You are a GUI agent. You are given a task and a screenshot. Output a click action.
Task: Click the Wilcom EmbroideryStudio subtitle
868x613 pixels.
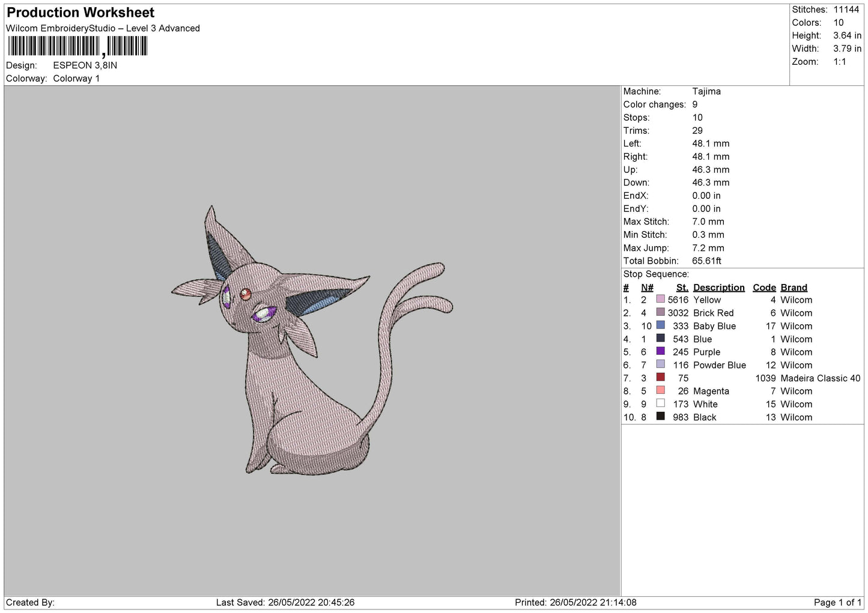103,28
